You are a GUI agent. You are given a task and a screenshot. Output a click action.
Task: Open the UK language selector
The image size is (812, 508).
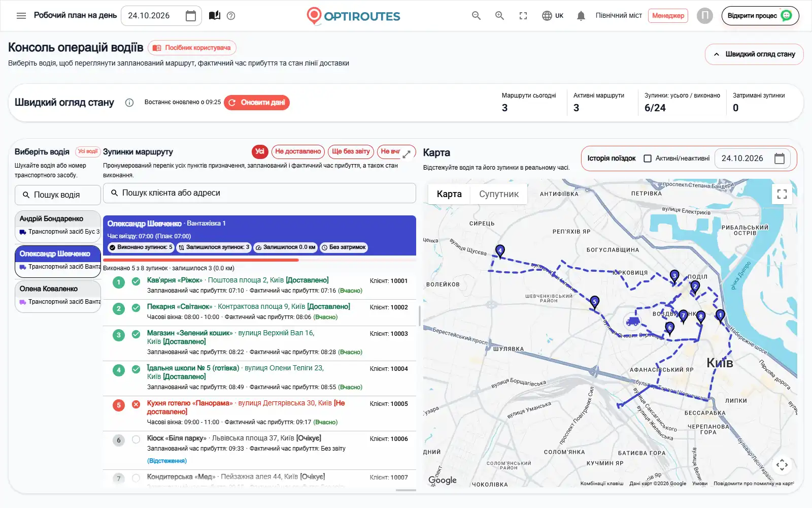[553, 16]
